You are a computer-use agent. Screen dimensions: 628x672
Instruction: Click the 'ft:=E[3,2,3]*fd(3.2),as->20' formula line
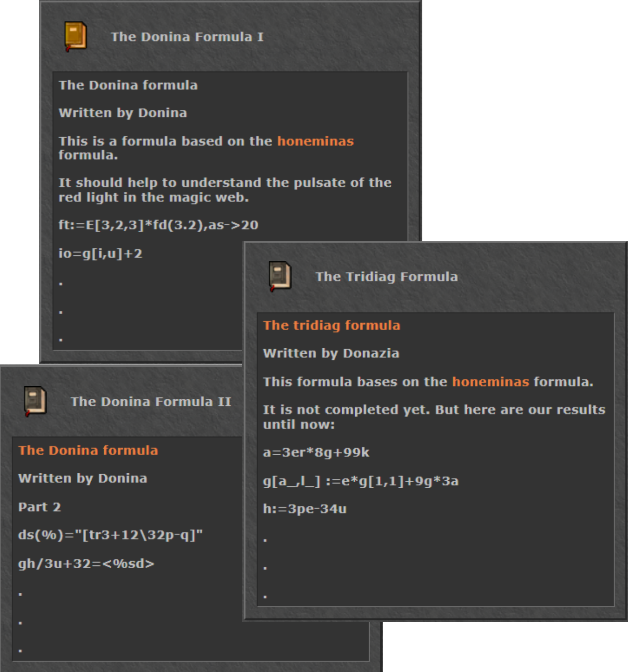coord(158,226)
